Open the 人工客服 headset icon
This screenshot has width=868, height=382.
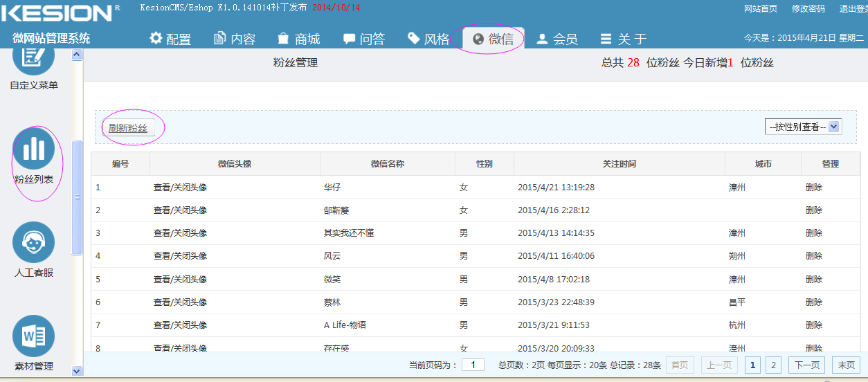point(33,242)
